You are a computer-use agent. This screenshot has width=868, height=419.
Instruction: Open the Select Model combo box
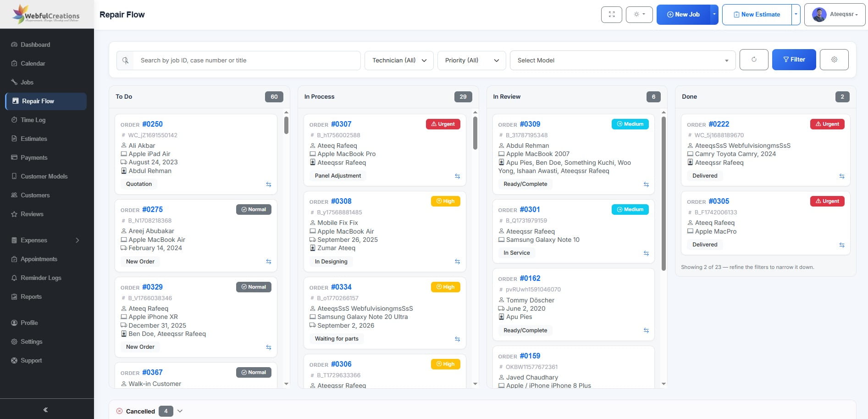click(623, 61)
